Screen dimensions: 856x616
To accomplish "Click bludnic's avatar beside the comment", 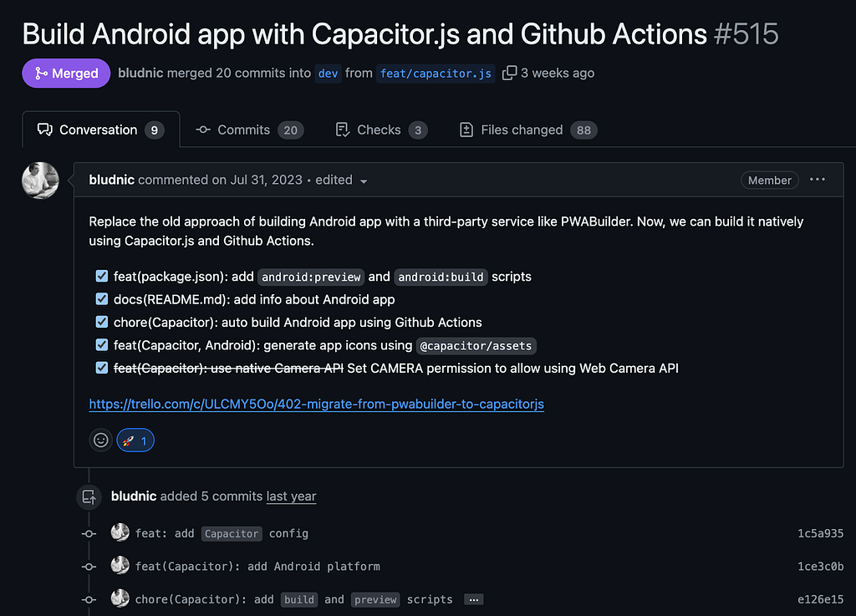I will coord(40,181).
